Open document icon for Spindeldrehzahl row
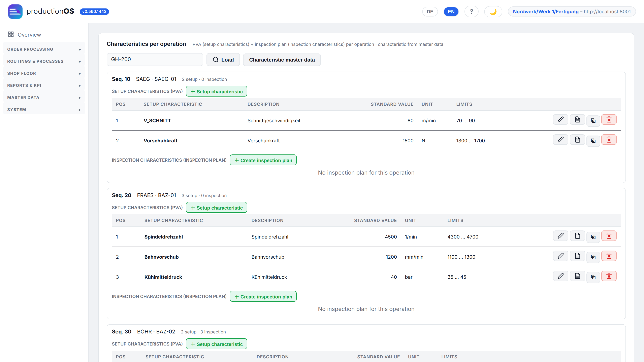Viewport: 644px width, 362px height. (577, 236)
